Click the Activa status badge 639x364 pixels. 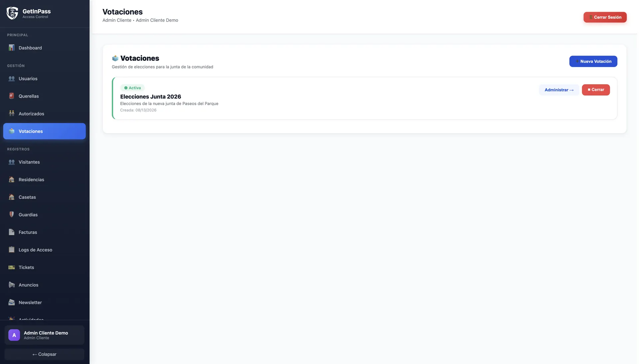click(x=132, y=88)
